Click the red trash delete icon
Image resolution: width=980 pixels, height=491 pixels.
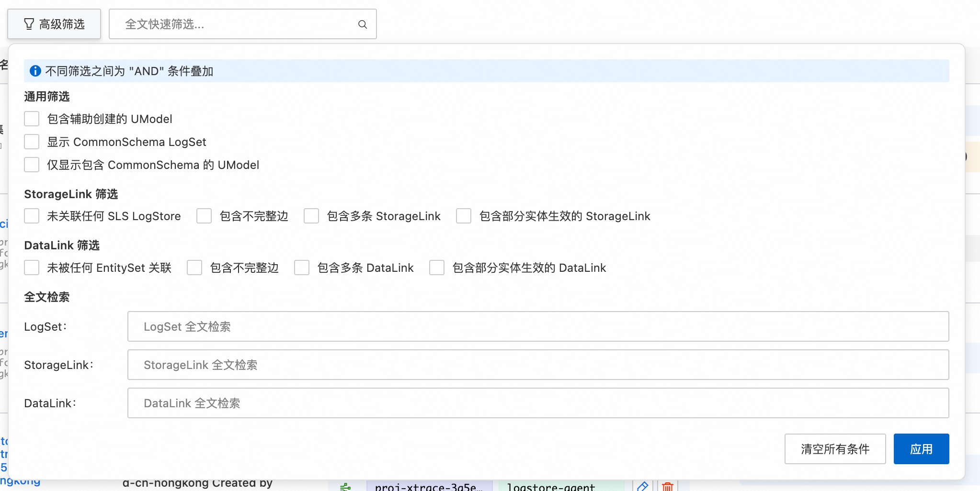(x=667, y=486)
